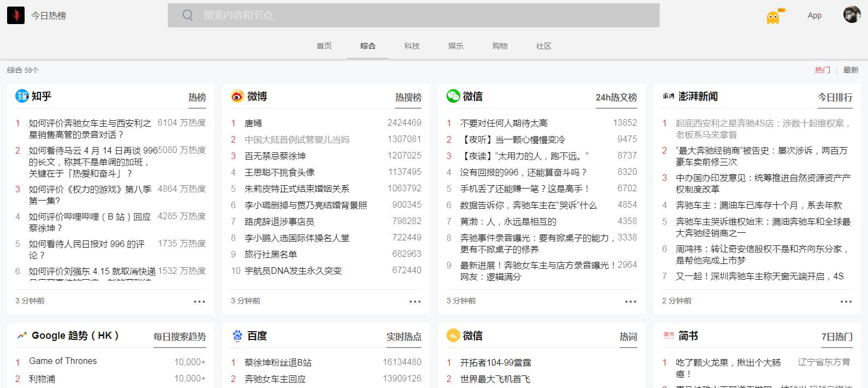This screenshot has width=868, height=388.
Task: Open 澎湃 article 周鸿祎：转让奇安信股权
Action: click(763, 254)
